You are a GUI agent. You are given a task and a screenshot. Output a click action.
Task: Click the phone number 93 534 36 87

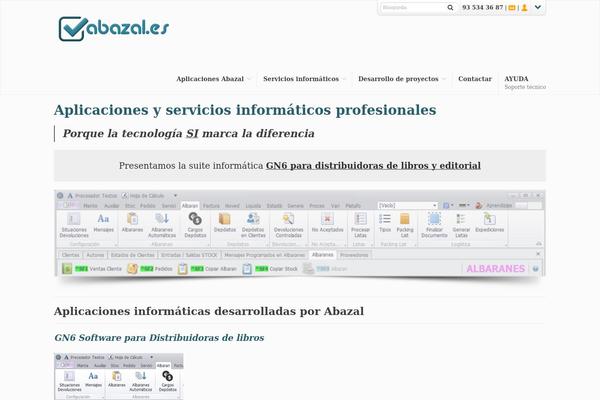[482, 7]
